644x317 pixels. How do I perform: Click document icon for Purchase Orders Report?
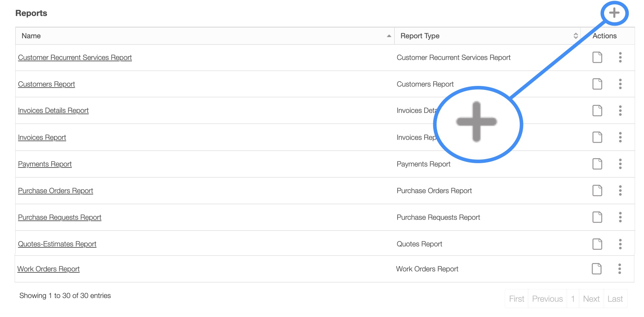tap(597, 190)
